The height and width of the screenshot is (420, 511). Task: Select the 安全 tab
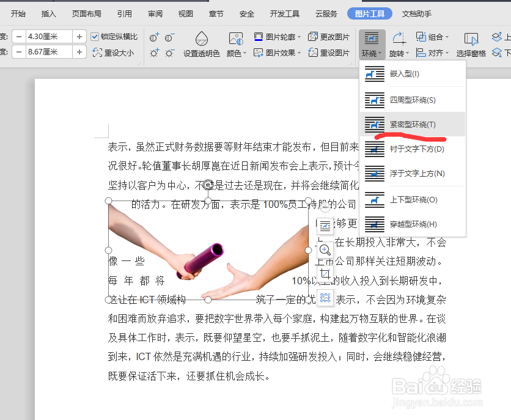(247, 13)
